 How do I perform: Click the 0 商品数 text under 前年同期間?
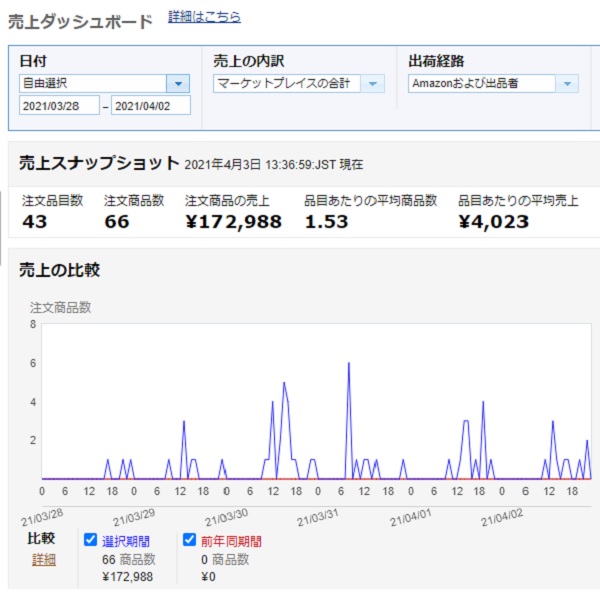225,560
